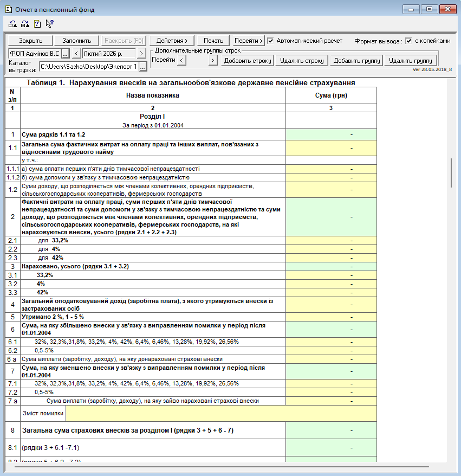Expand the Перейти menu in top toolbar

pos(249,41)
